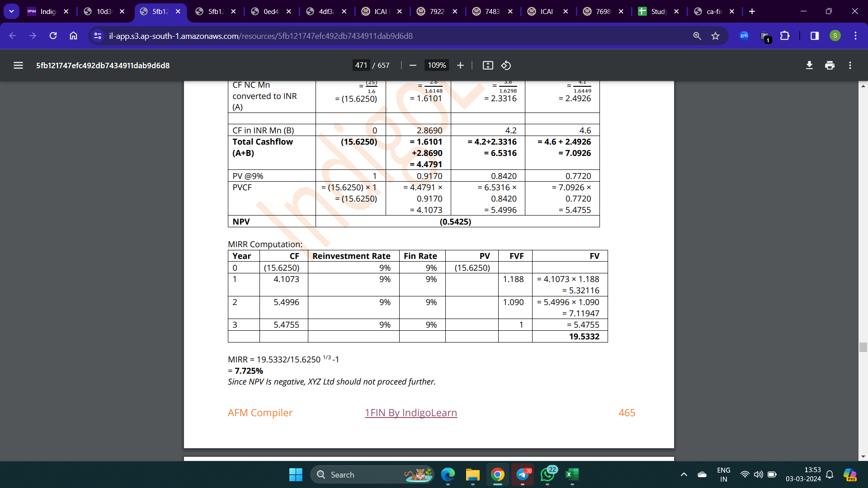Screen dimensions: 868x488
Task: Rotate the PDF counterclockwise
Action: 506,66
